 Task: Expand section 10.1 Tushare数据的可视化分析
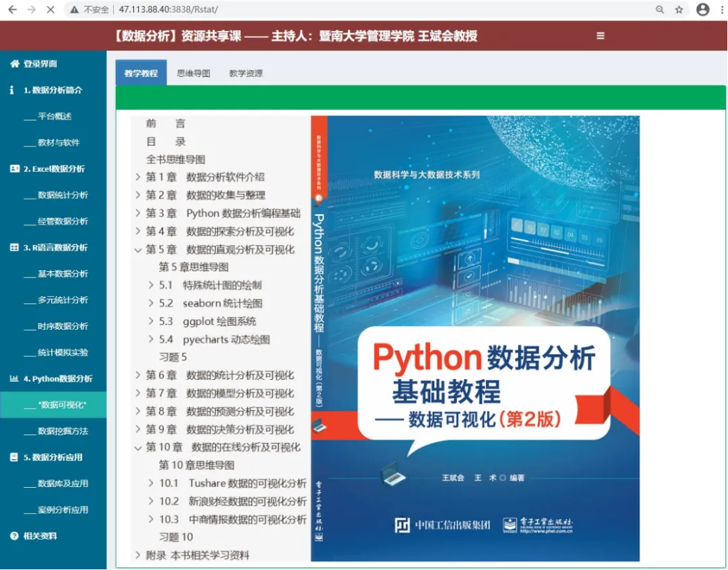click(151, 484)
